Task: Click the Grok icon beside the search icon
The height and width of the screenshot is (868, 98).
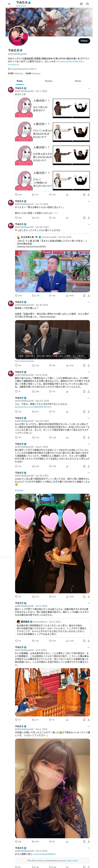Action: (81, 4)
